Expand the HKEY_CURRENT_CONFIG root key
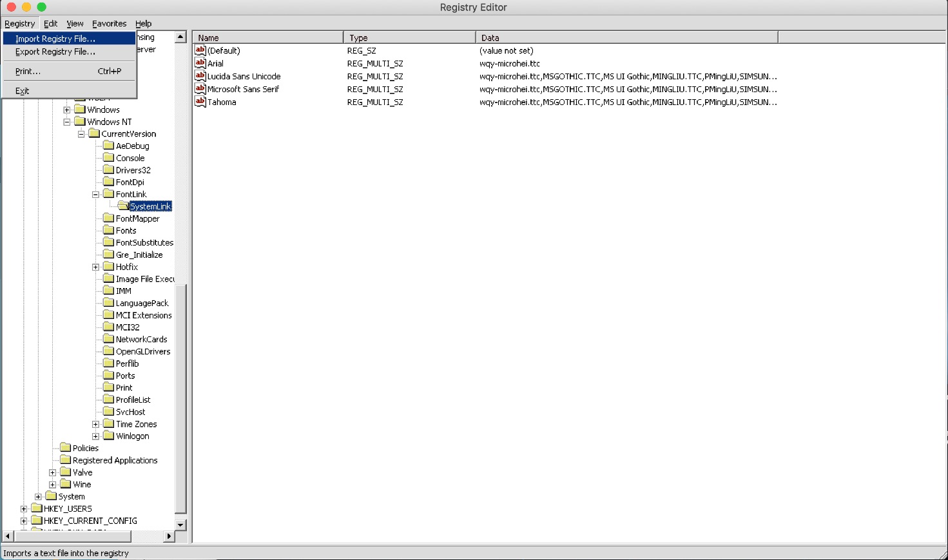The image size is (948, 560). click(x=24, y=521)
